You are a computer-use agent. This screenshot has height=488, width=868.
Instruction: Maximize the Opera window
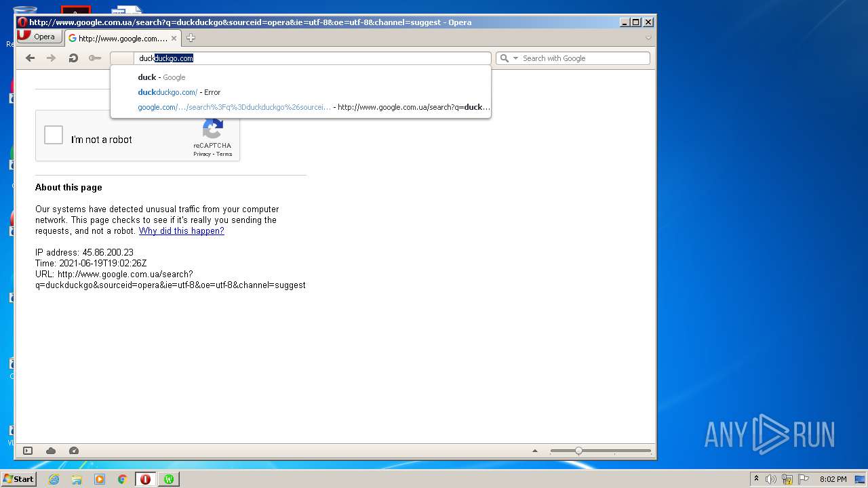(x=636, y=22)
